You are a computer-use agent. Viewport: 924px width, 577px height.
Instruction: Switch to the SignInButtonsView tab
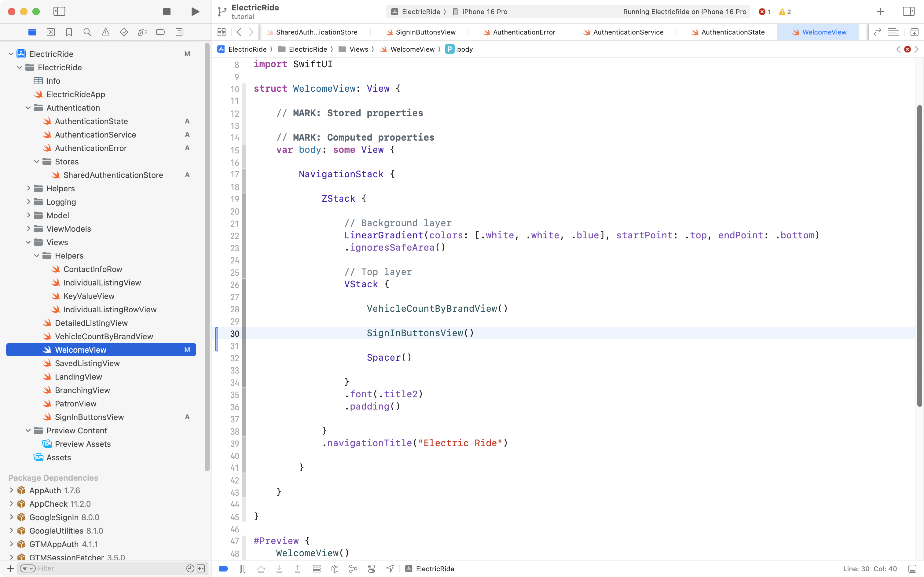click(425, 32)
